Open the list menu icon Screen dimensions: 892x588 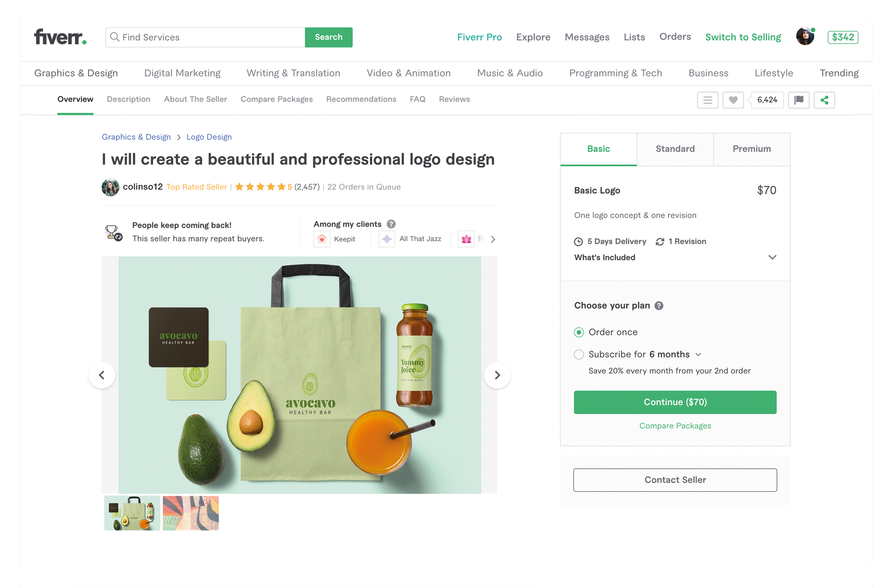(x=707, y=100)
